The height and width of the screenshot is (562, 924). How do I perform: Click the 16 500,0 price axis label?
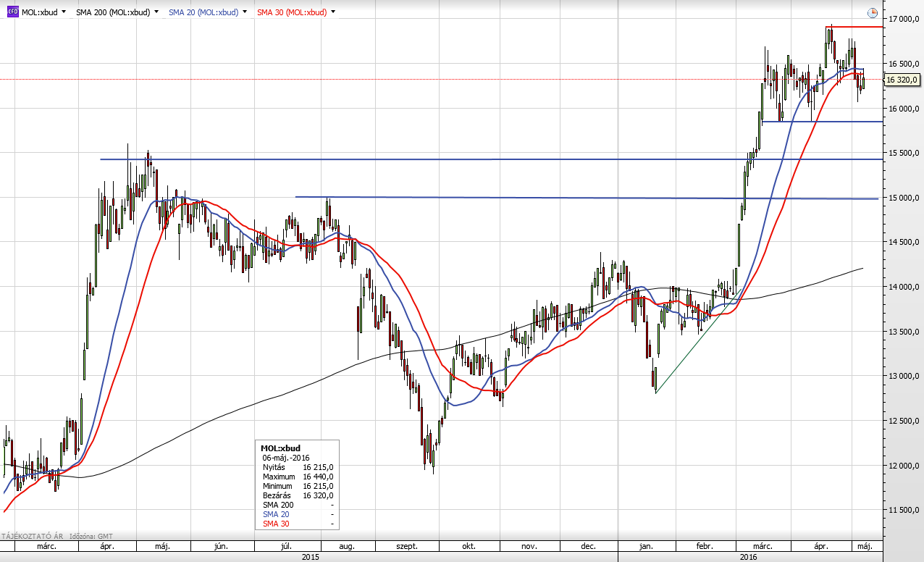click(x=902, y=64)
